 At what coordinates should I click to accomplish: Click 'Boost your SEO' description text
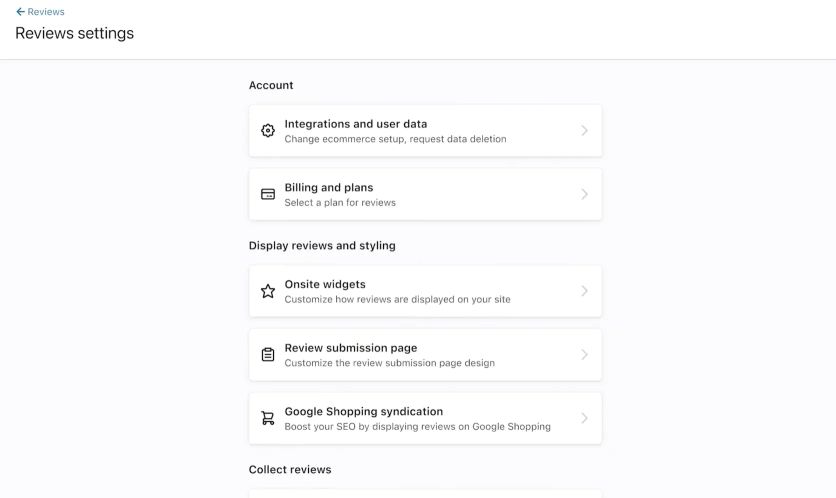[417, 427]
